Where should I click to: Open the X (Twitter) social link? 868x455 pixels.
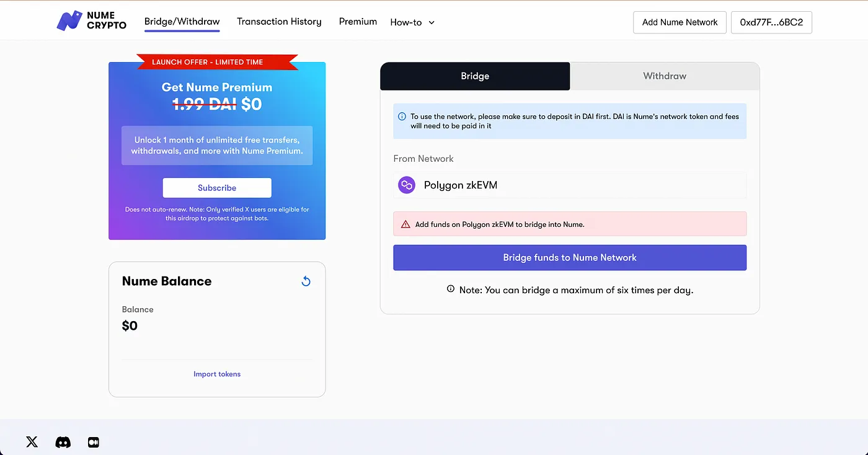(32, 442)
